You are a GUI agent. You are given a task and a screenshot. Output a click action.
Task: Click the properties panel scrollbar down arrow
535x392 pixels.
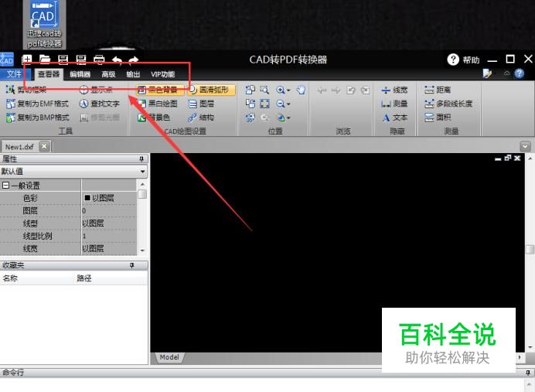tap(142, 250)
